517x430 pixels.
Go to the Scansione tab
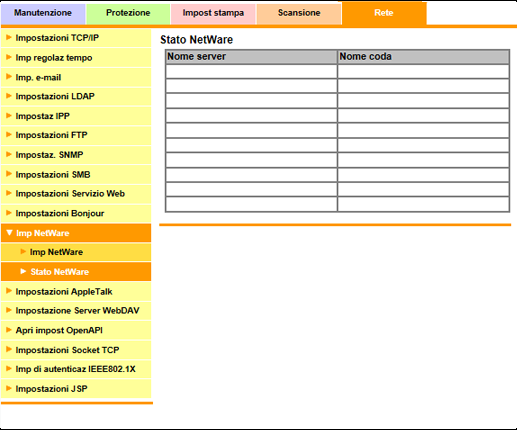point(299,13)
